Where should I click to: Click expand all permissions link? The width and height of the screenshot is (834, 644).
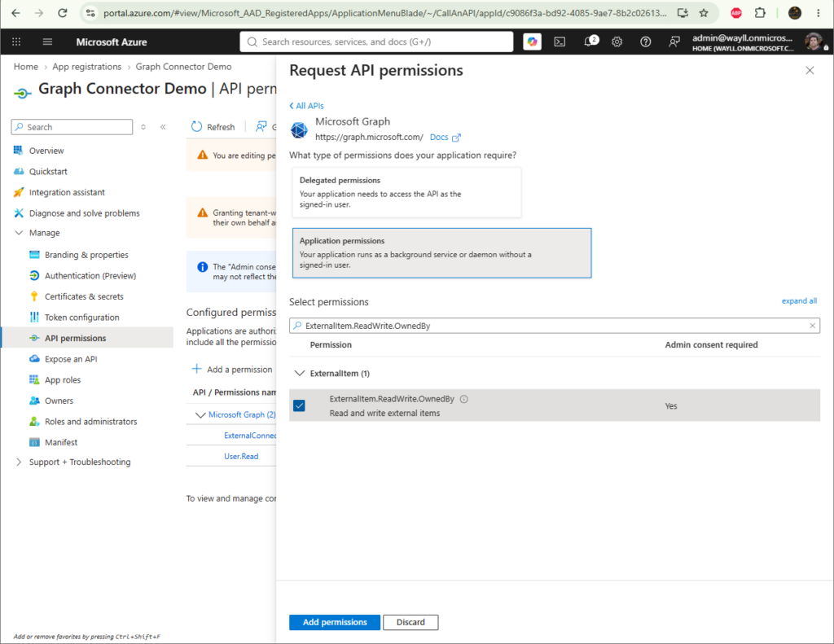[799, 301]
